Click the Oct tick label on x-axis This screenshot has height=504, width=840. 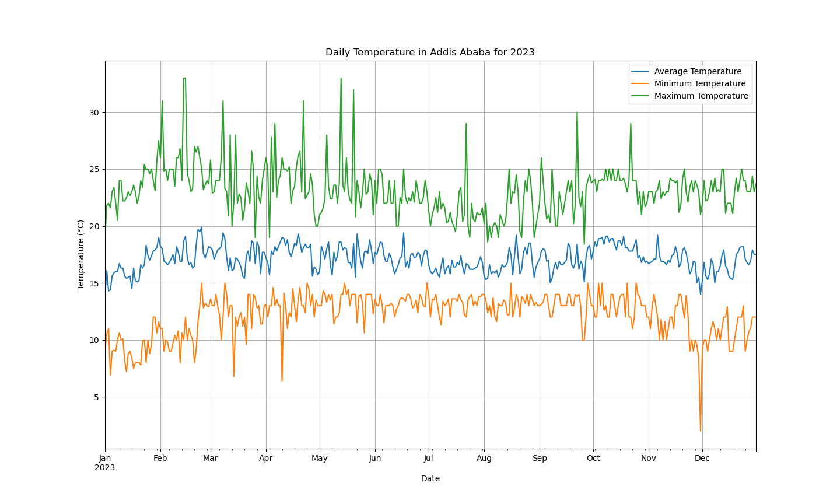pyautogui.click(x=593, y=459)
